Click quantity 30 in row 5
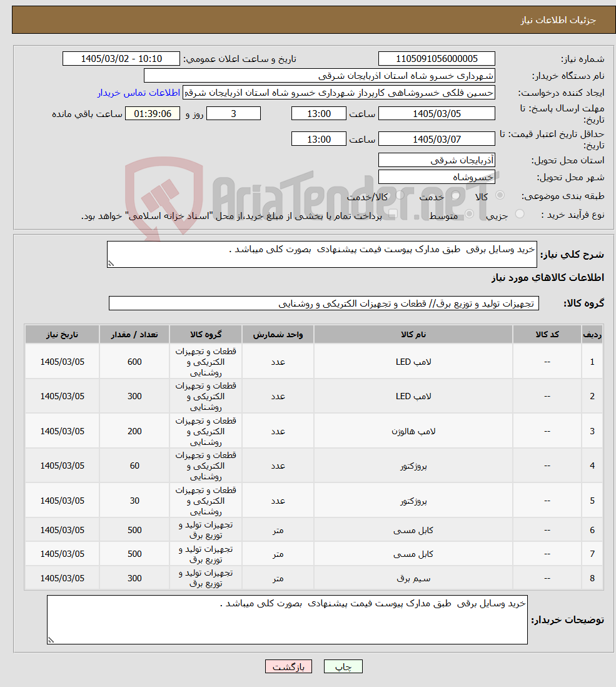616x687 pixels. tap(134, 501)
